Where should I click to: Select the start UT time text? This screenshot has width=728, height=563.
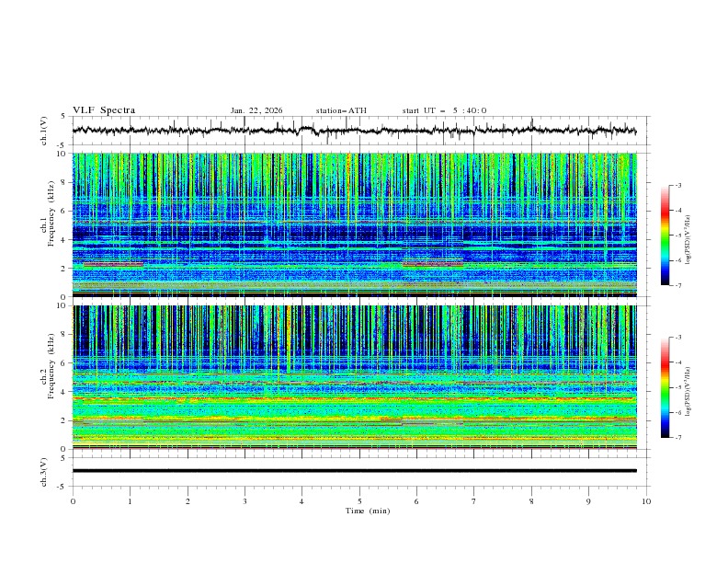[444, 110]
